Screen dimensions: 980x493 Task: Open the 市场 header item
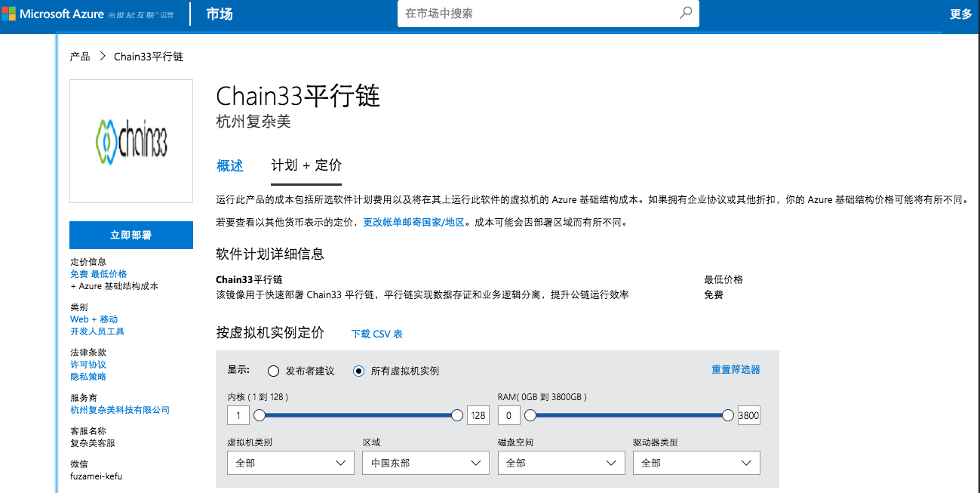tap(220, 14)
